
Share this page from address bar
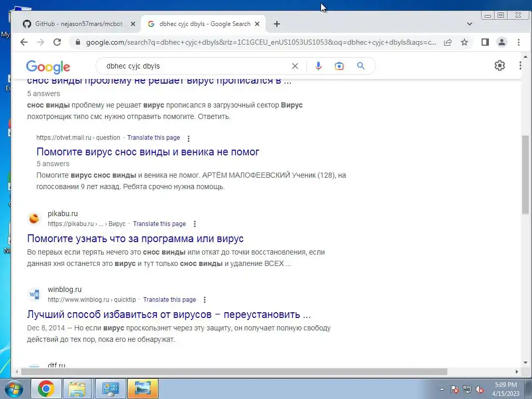(x=448, y=42)
